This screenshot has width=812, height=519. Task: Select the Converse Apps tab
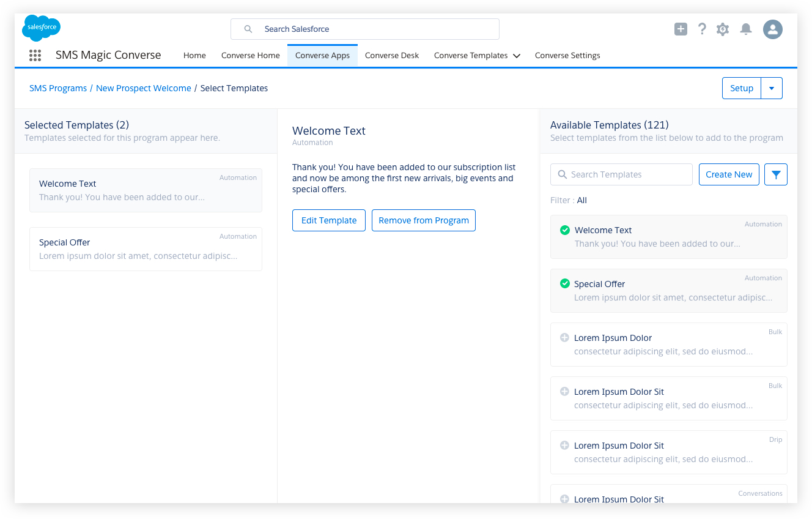pos(322,55)
